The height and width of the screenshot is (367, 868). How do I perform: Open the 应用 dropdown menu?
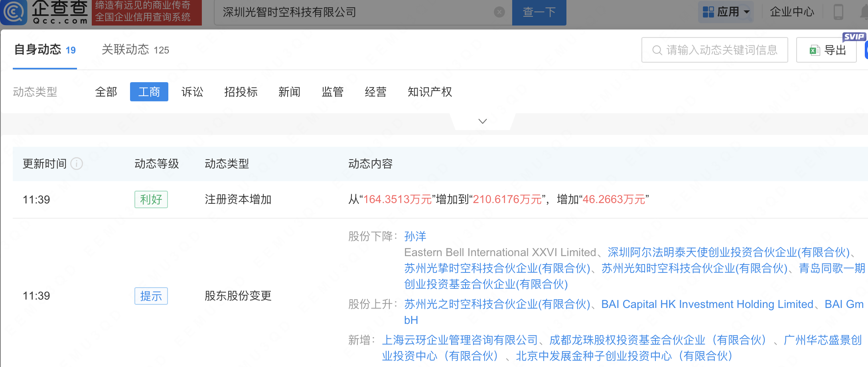point(726,12)
